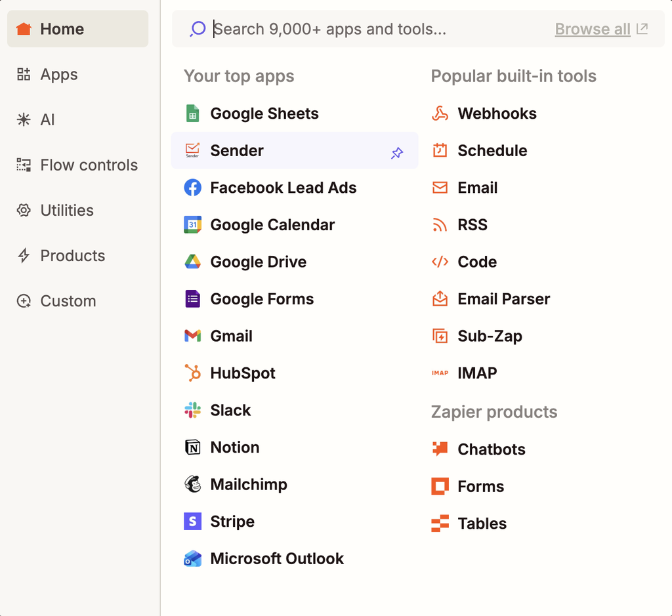Click the Google Drive triangle icon
Viewport: 672px width, 616px height.
pos(192,262)
